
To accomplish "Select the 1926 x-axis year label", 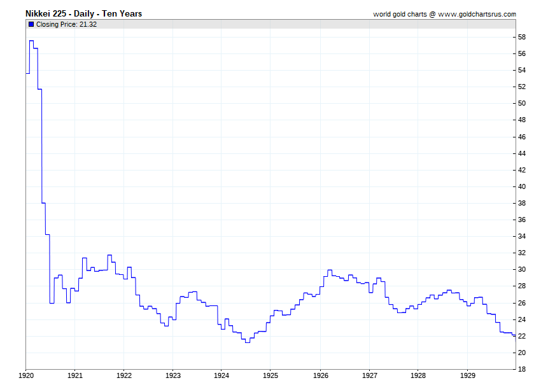I will click(x=321, y=375).
